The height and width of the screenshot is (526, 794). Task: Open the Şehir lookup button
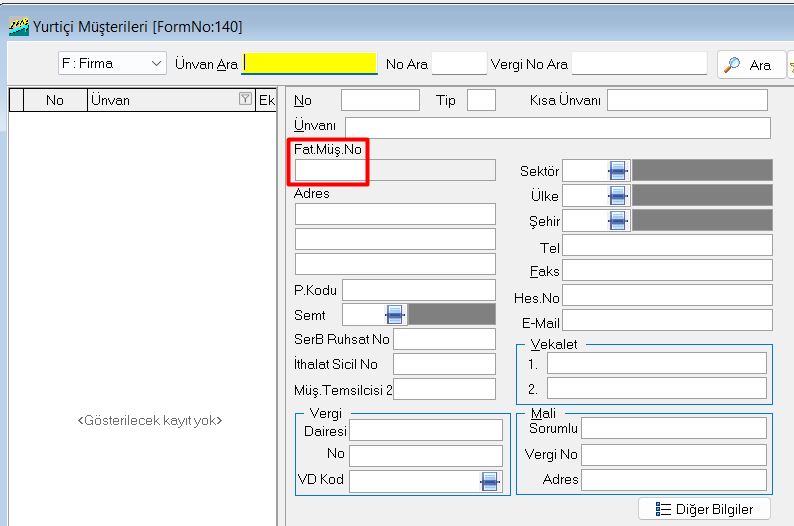(x=617, y=221)
